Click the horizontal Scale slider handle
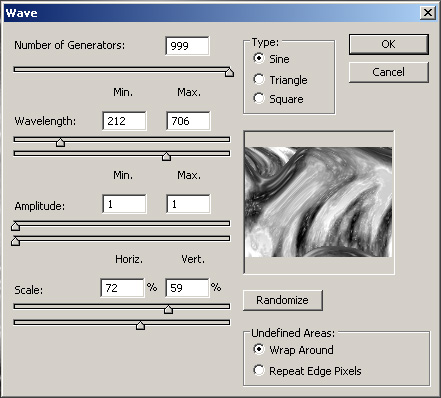The width and height of the screenshot is (441, 398). coord(168,309)
